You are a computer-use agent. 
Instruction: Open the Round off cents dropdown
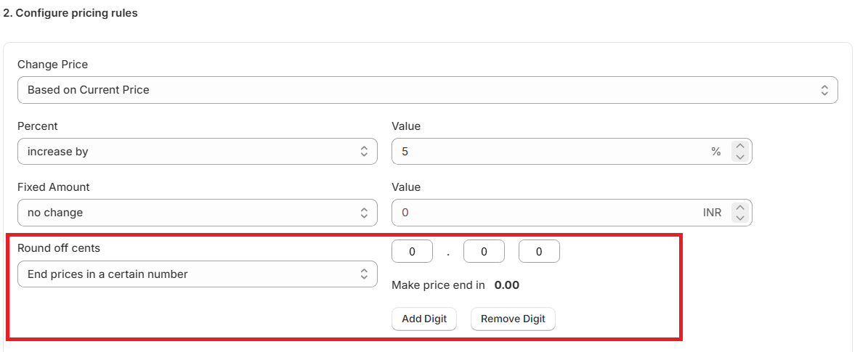[x=197, y=274]
